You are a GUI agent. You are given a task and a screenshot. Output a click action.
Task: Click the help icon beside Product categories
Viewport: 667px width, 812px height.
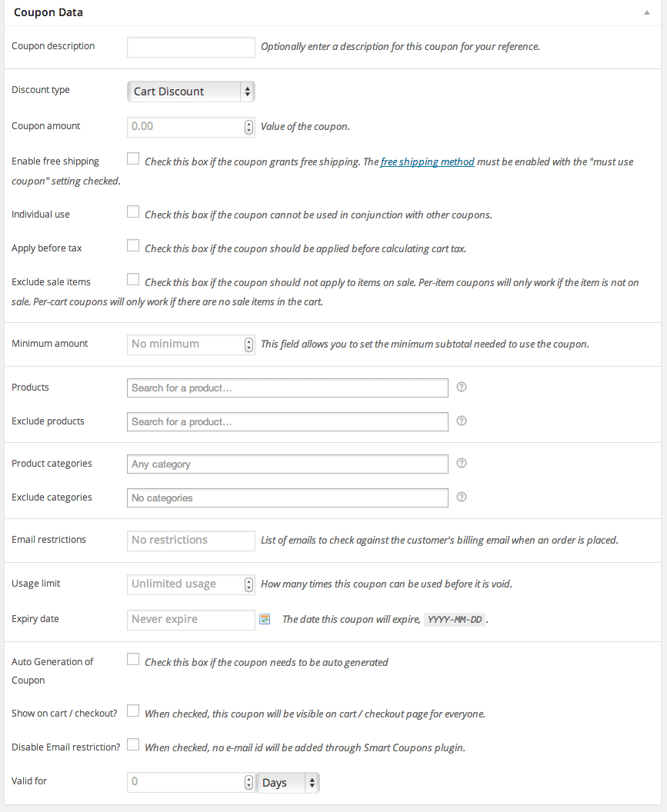pos(462,463)
